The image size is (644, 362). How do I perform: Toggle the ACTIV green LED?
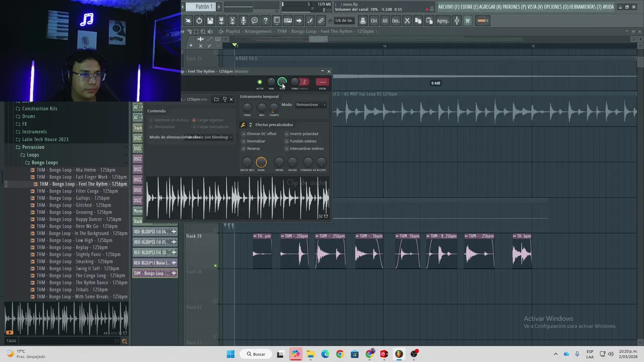pos(260,82)
